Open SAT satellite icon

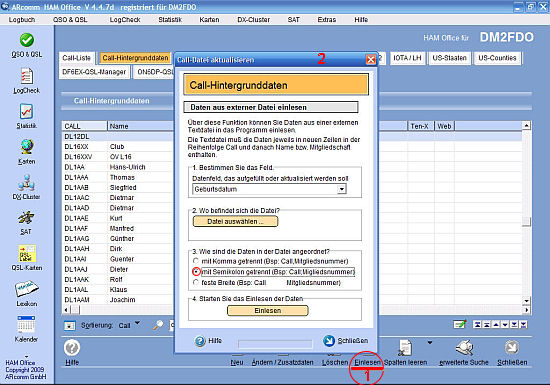pyautogui.click(x=26, y=218)
